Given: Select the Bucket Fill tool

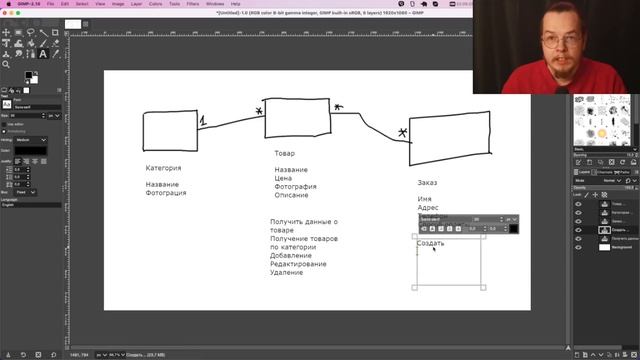Looking at the screenshot, I should click(31, 43).
